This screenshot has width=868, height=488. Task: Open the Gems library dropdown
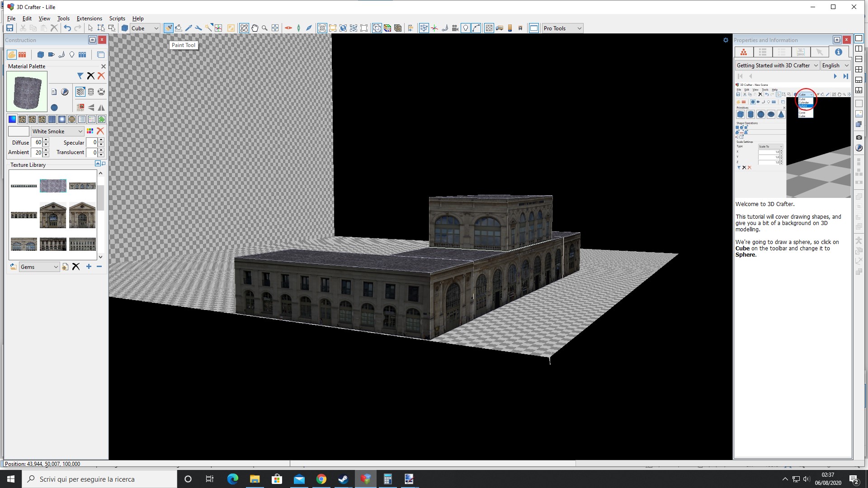pyautogui.click(x=39, y=267)
